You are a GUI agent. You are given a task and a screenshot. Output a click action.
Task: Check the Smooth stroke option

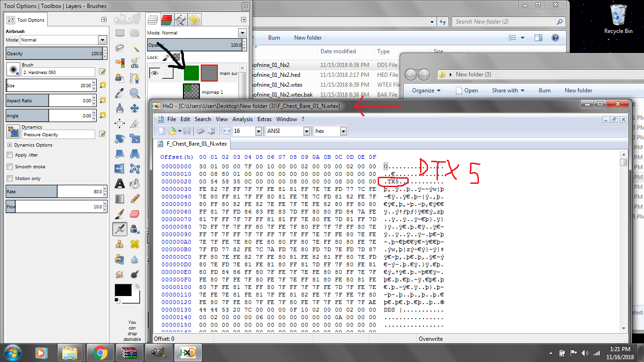click(10, 167)
